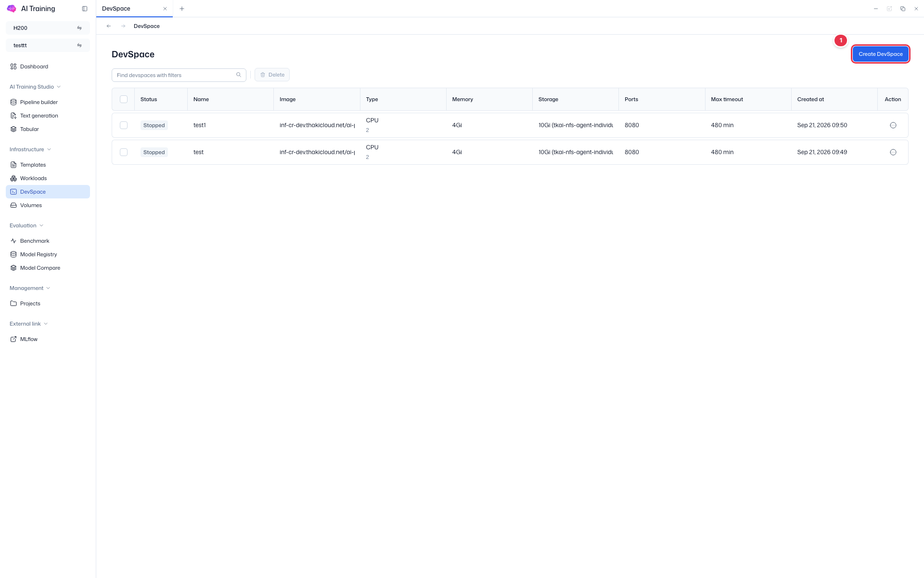Viewport: 924px width, 578px height.
Task: Open Model Compare page
Action: (x=48, y=268)
